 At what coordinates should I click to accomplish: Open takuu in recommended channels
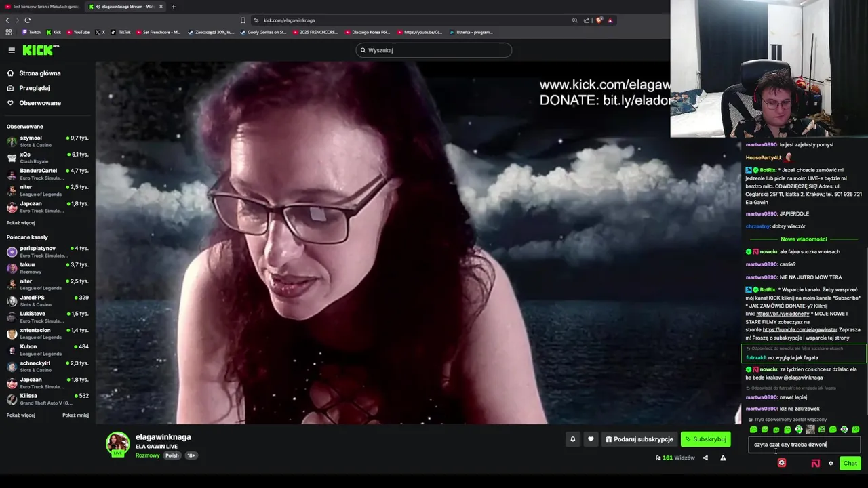click(x=47, y=268)
